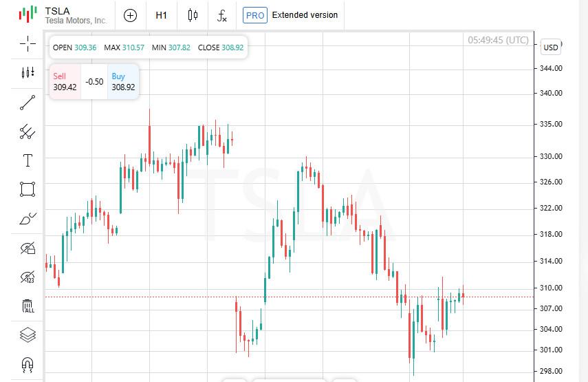Select the freehand brush drawing tool
This screenshot has height=382, width=588.
28,219
